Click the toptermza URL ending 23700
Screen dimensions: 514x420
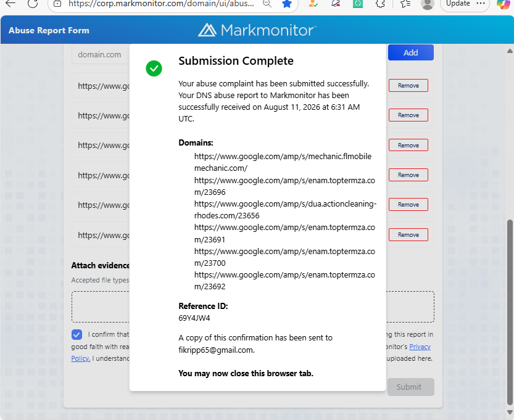(x=284, y=257)
